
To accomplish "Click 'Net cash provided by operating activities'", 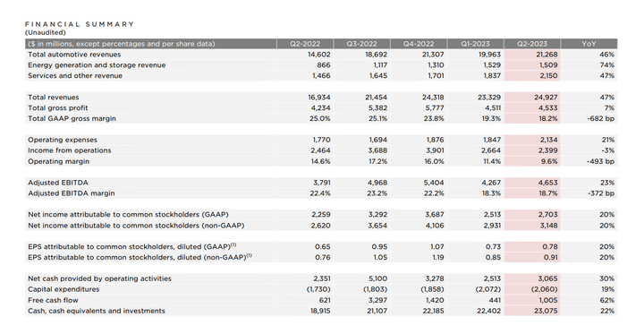I will 99,278.
